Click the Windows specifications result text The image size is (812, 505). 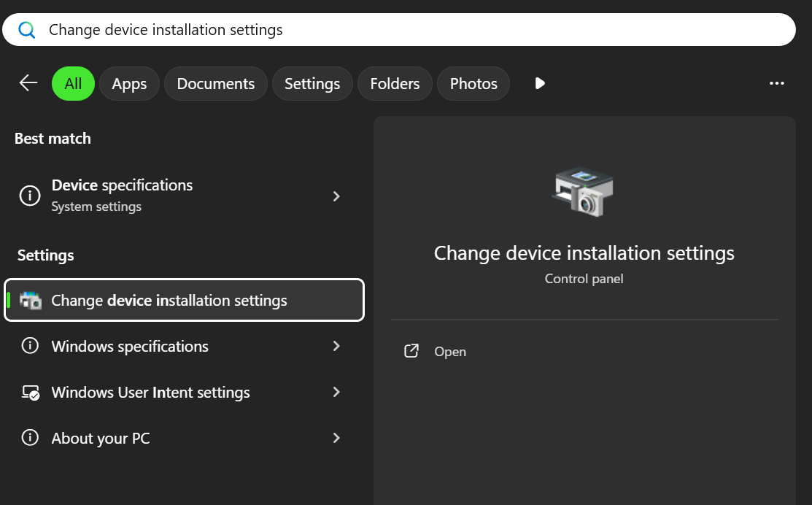(130, 346)
